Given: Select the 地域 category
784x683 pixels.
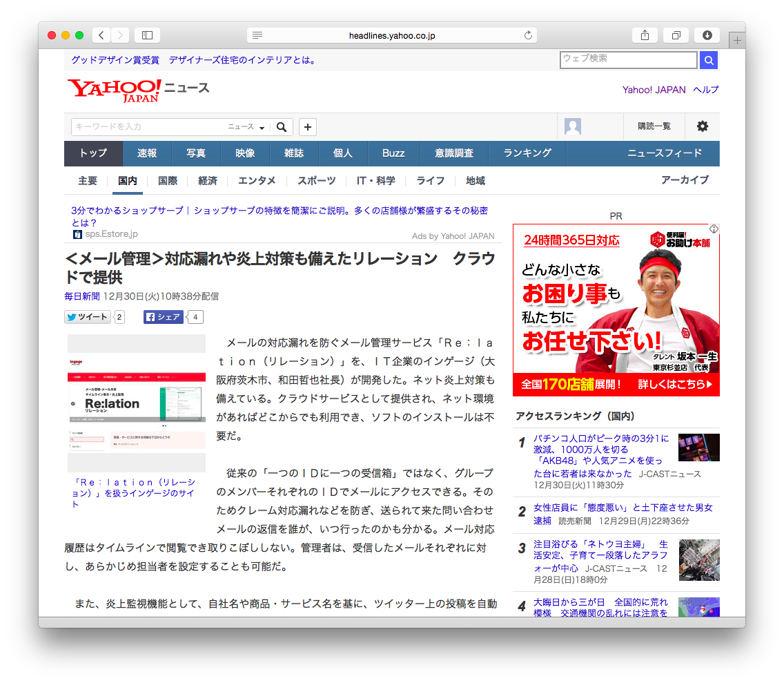Looking at the screenshot, I should click(x=476, y=181).
